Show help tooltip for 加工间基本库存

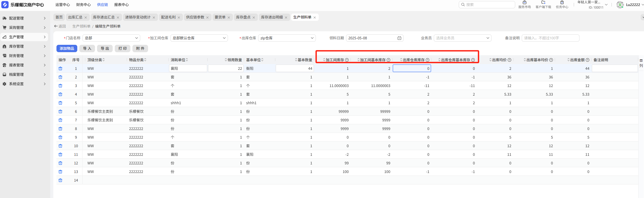coord(388,60)
